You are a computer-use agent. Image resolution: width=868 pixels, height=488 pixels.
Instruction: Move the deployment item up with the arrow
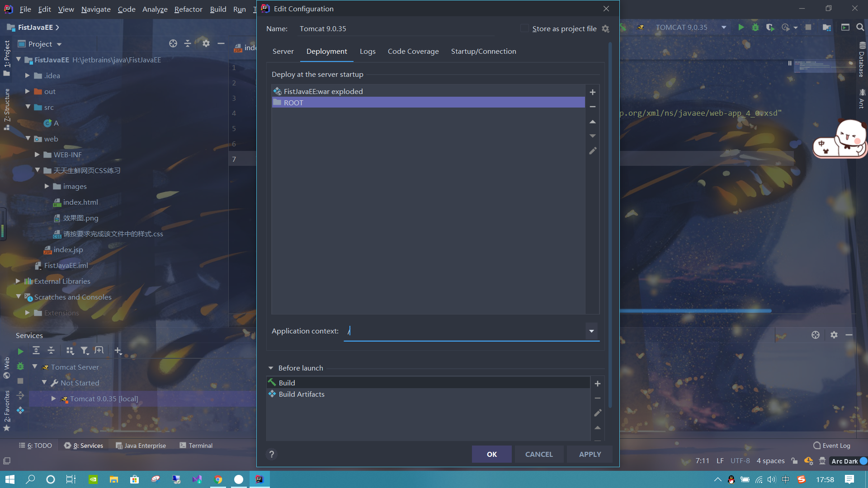[592, 122]
